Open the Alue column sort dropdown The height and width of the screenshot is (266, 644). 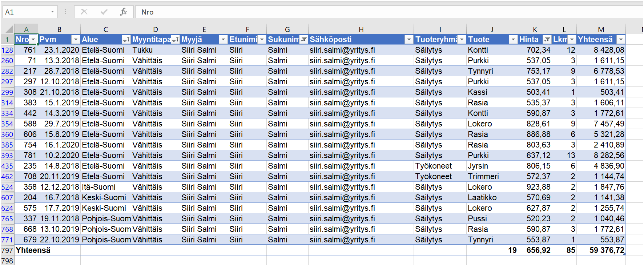(x=126, y=39)
